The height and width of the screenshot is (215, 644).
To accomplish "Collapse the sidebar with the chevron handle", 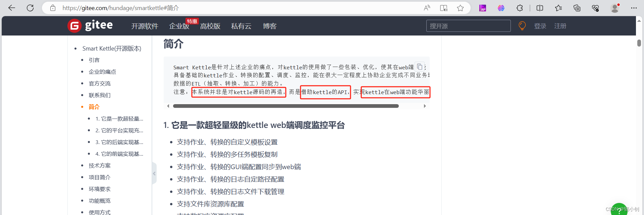I will [154, 173].
